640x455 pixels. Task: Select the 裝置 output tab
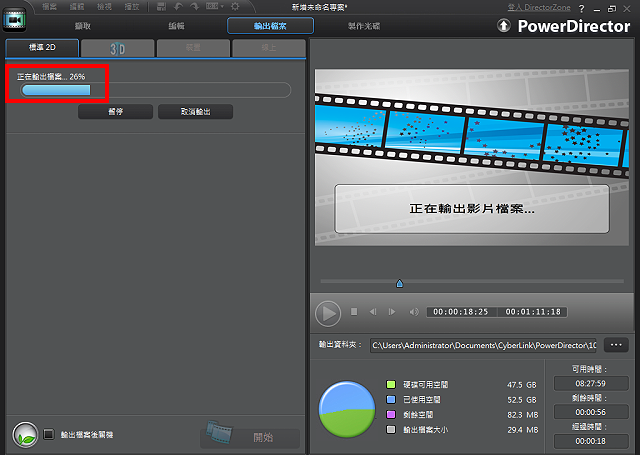click(193, 48)
